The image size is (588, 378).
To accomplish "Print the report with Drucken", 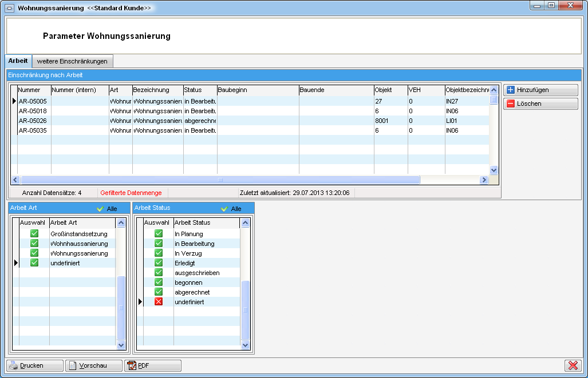I will tap(35, 365).
